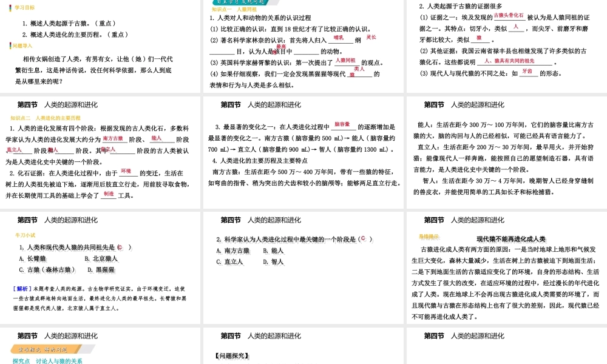Click the line 2. 概述人类进化的主要历程。（重点）
Viewport: 607px width, 364px height.
[x=75, y=35]
